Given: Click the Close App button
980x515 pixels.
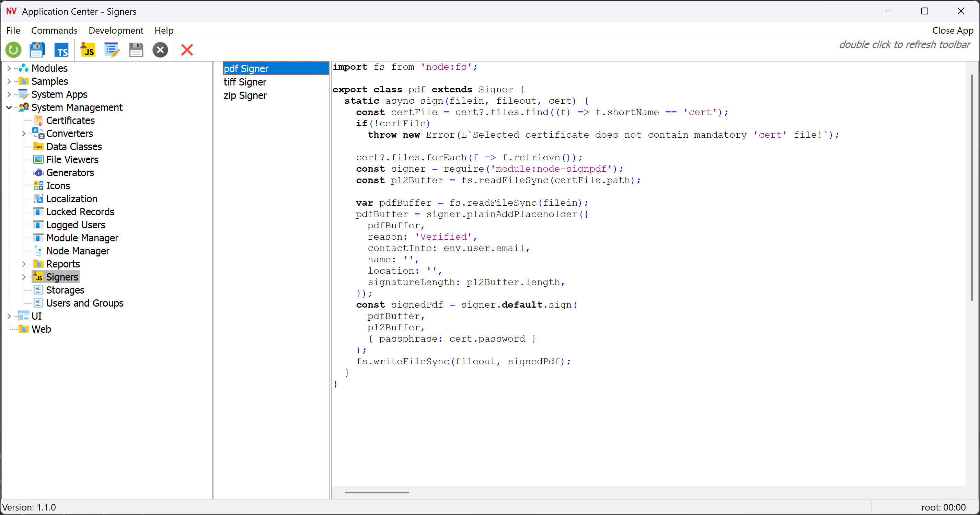Looking at the screenshot, I should pyautogui.click(x=952, y=31).
